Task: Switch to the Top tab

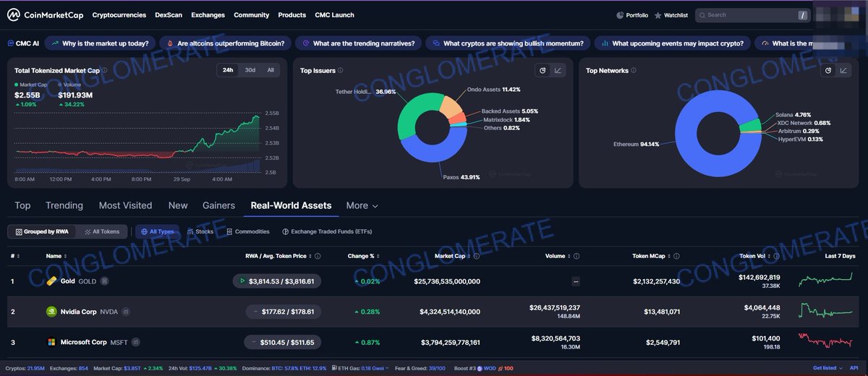Action: pos(22,205)
